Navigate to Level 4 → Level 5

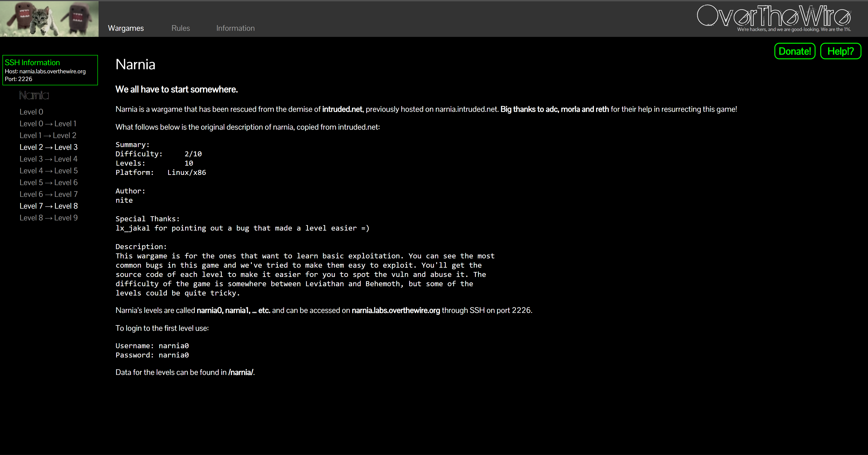pyautogui.click(x=49, y=171)
